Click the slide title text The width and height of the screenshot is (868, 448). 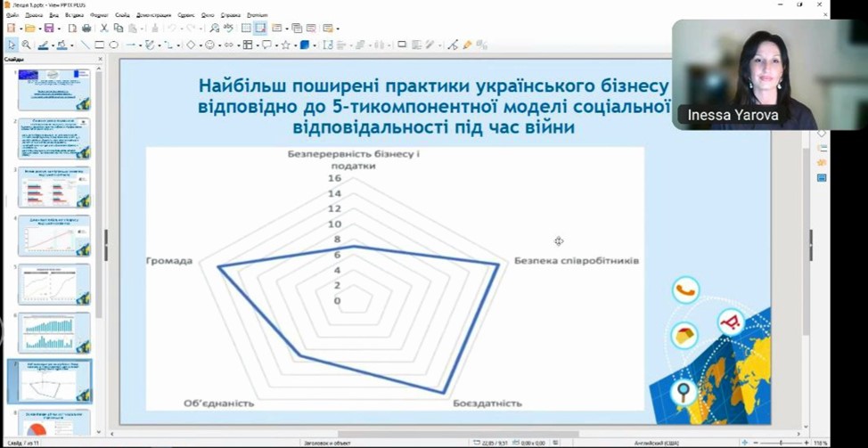433,107
